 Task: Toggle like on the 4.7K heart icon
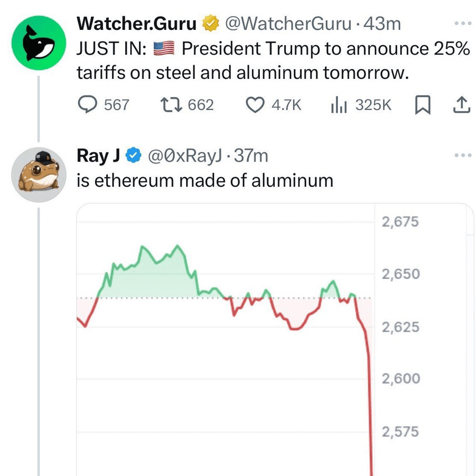(254, 104)
